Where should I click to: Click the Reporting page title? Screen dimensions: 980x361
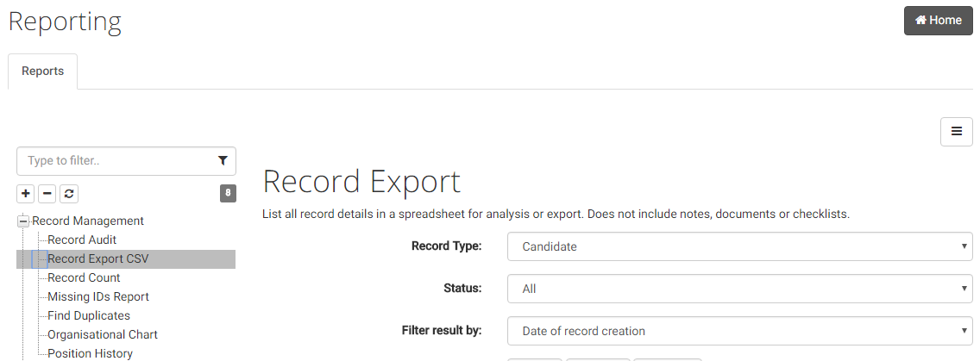click(x=65, y=21)
